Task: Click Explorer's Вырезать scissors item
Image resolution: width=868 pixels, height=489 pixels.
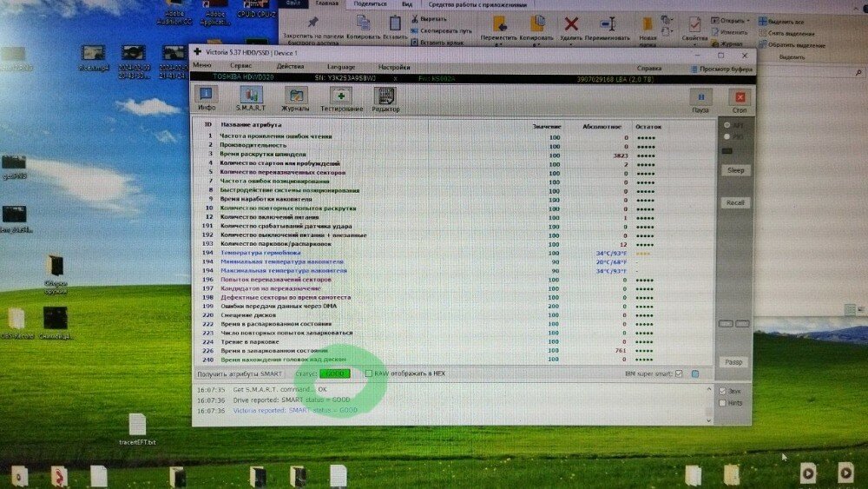Action: 429,19
